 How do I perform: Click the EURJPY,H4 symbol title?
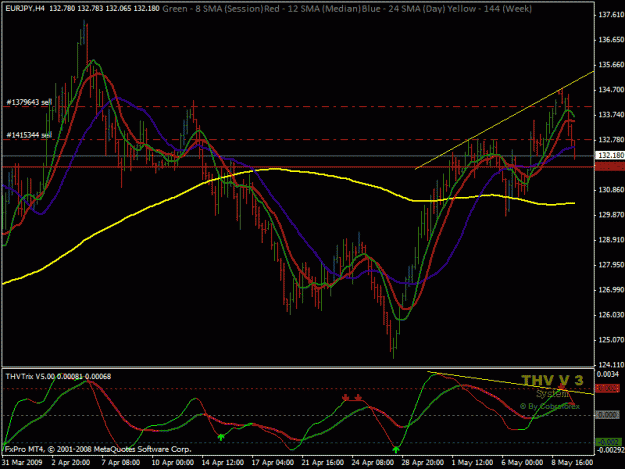click(x=25, y=8)
